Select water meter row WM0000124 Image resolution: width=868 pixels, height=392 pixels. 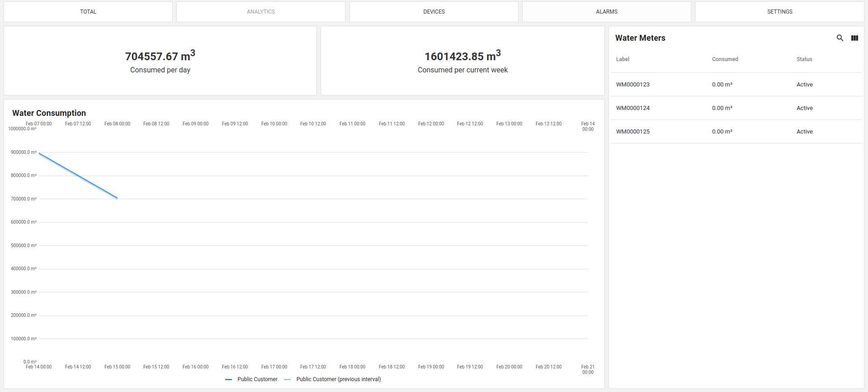point(632,108)
